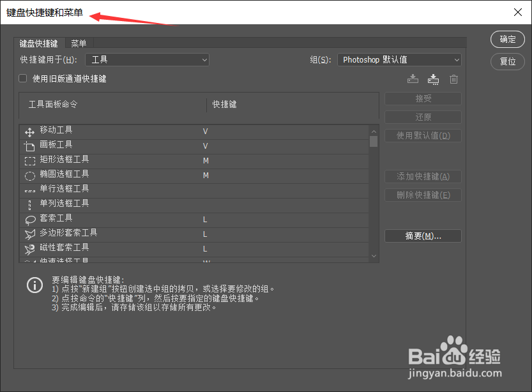Click the tool list scrollbar thumb
The image size is (532, 392).
(x=374, y=141)
